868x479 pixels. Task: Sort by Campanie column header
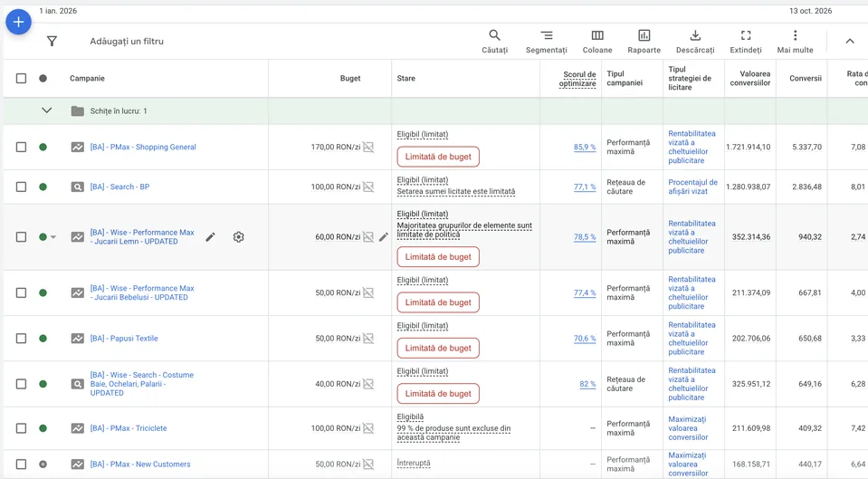87,78
